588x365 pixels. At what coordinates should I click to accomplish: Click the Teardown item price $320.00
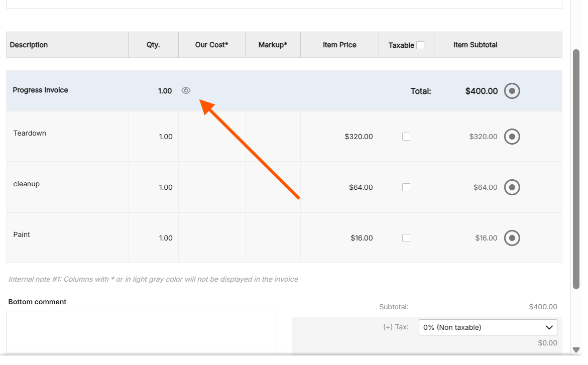pos(359,137)
